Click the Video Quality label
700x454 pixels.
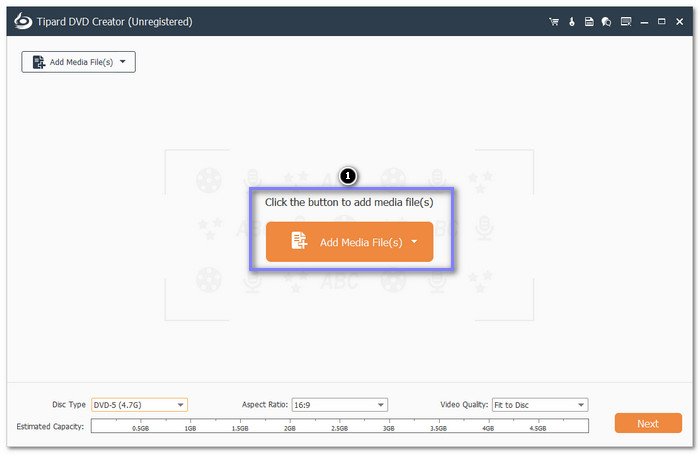464,404
